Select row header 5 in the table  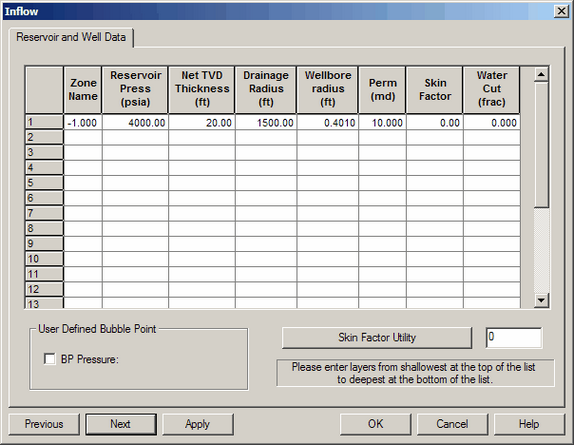44,182
